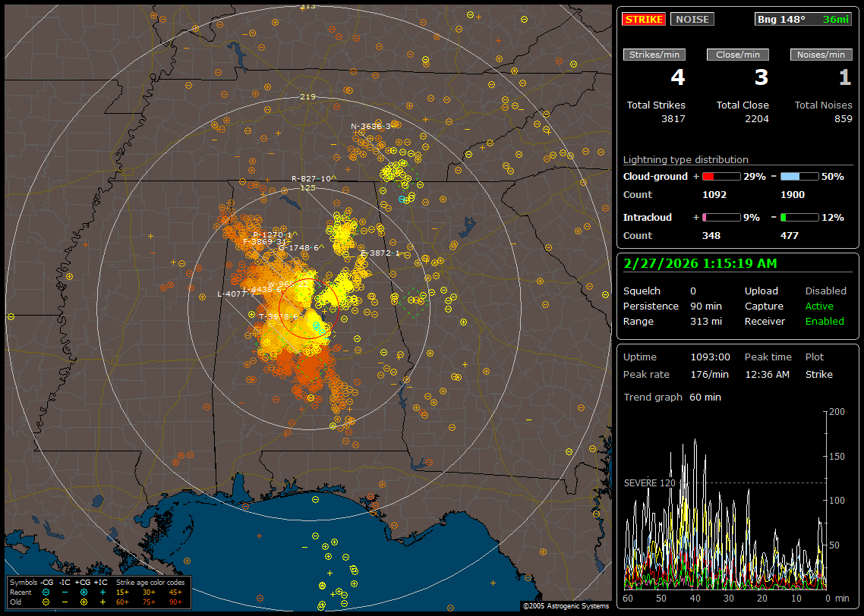
Task: Click the Capture Active status text
Action: [819, 306]
